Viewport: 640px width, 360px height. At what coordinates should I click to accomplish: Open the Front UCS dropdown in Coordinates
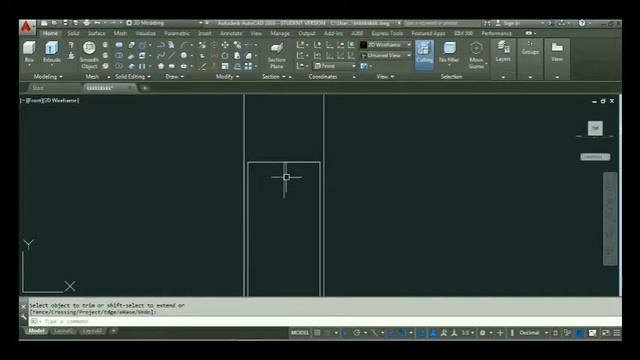click(335, 66)
